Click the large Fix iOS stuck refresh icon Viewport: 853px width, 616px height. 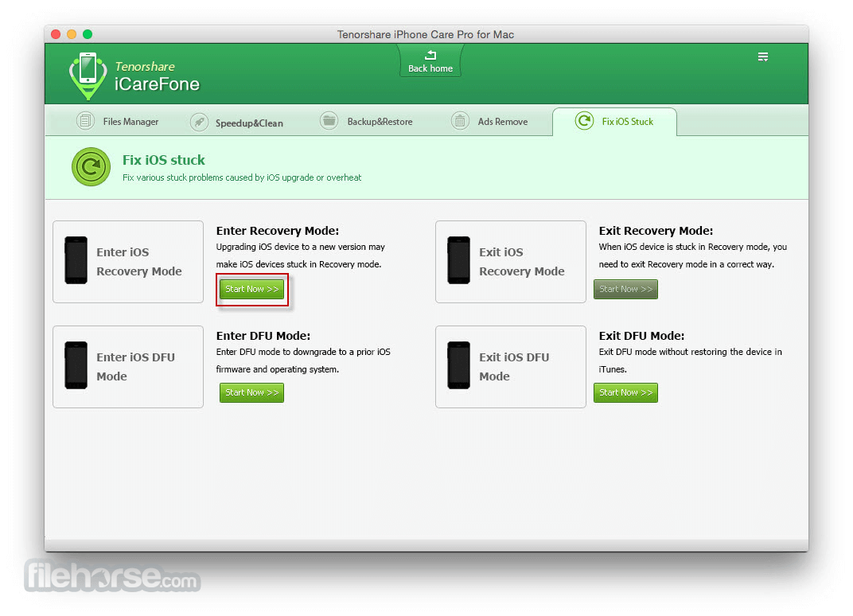91,166
